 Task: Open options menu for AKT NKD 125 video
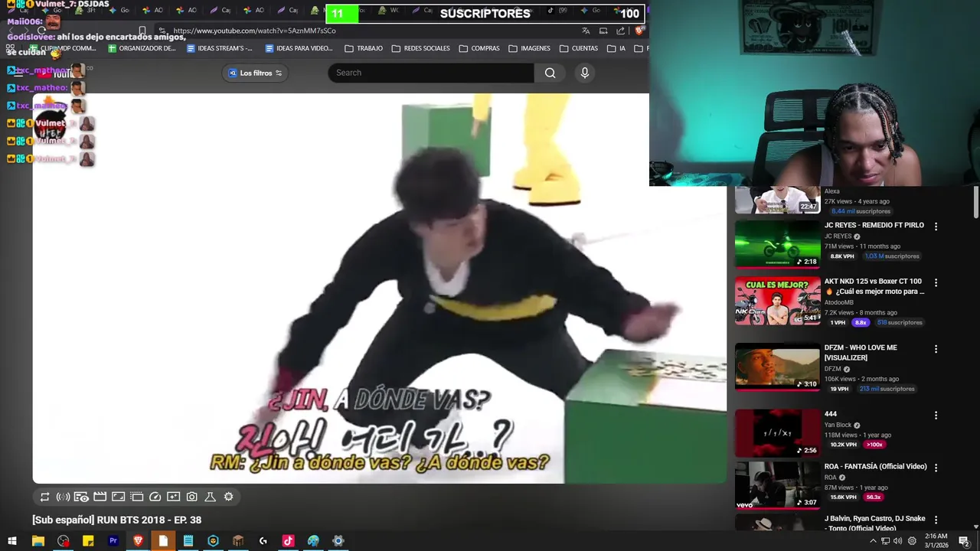tap(936, 282)
